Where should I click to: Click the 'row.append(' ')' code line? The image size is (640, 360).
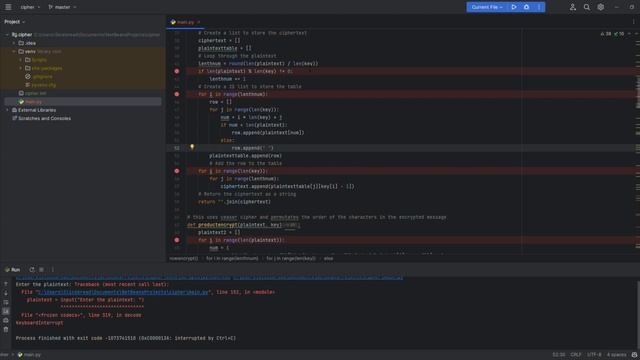253,148
